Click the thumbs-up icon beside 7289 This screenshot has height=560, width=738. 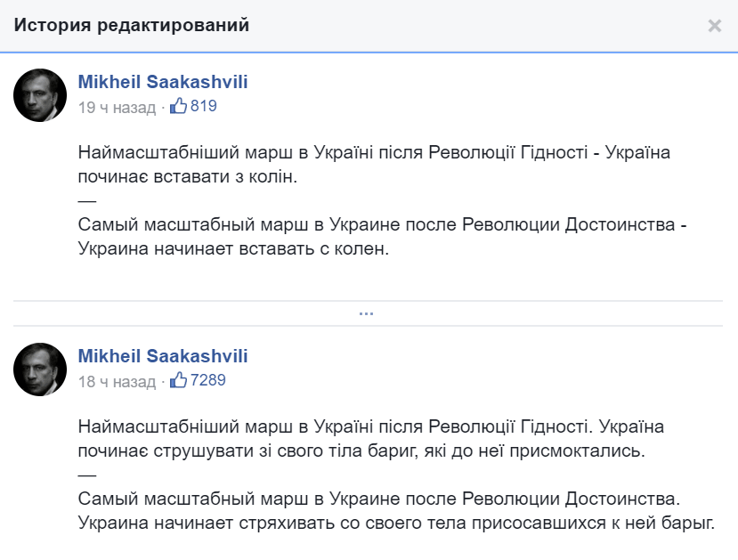(x=178, y=379)
